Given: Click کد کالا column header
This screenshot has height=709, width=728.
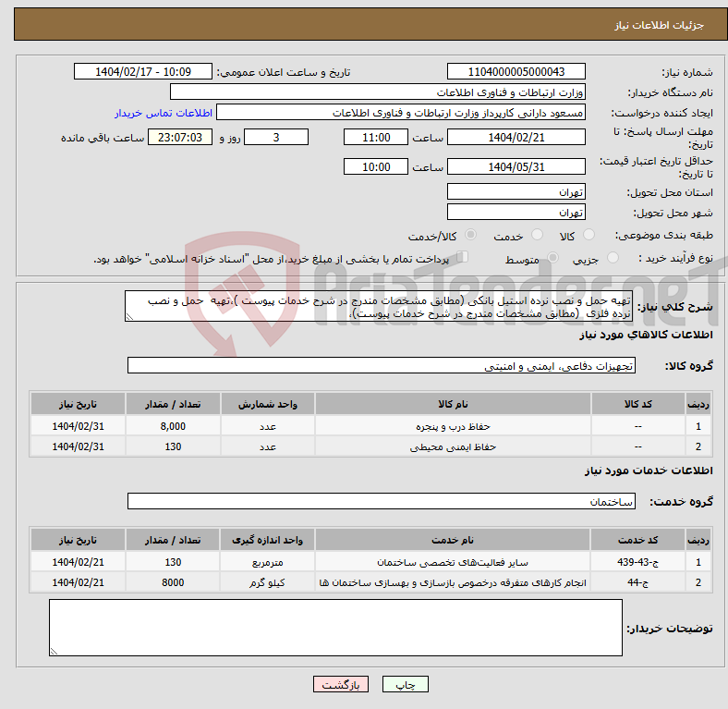Looking at the screenshot, I should 638,404.
